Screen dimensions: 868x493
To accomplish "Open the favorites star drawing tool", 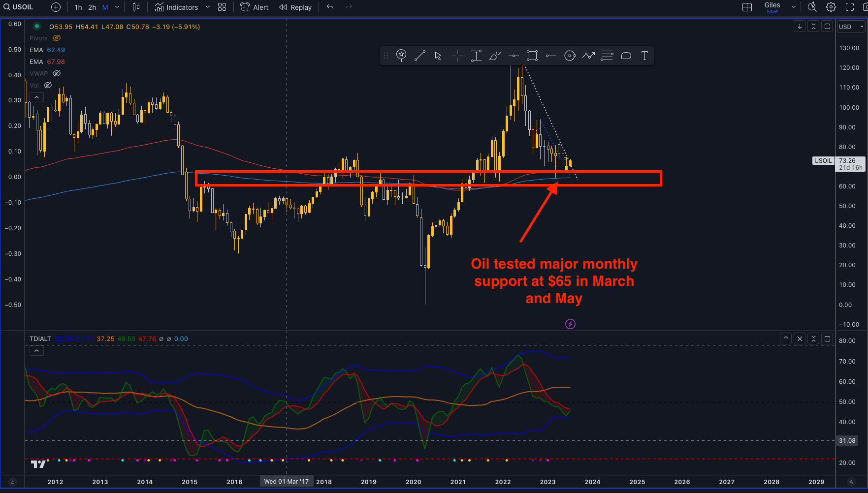I will 401,56.
